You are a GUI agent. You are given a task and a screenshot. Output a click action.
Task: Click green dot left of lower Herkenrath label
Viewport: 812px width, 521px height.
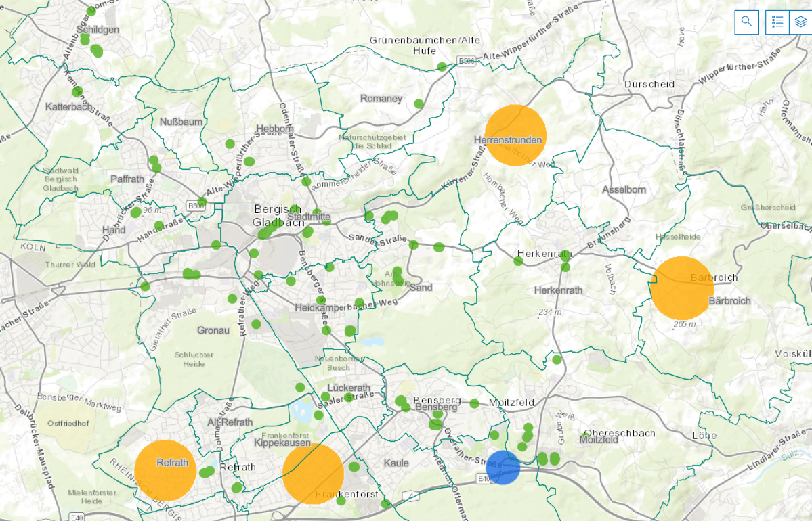pos(518,261)
